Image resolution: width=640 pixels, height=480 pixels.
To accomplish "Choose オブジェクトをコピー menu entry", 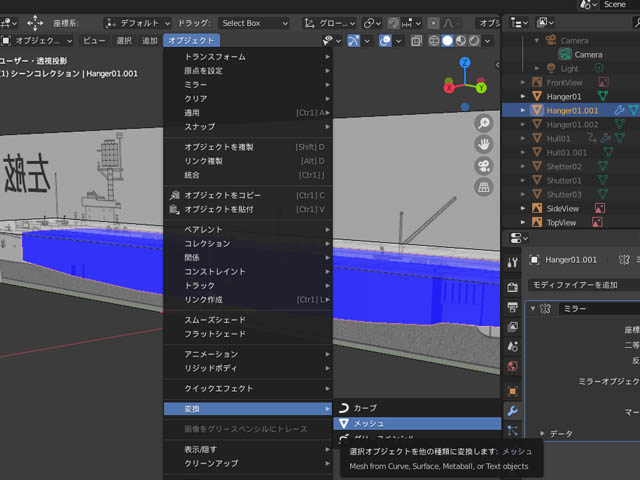I will coord(248,196).
